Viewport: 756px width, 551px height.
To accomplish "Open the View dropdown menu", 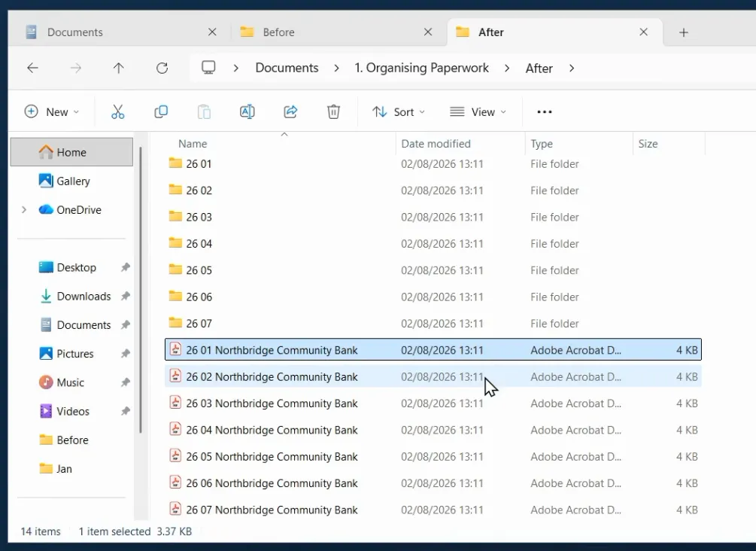I will pyautogui.click(x=478, y=112).
